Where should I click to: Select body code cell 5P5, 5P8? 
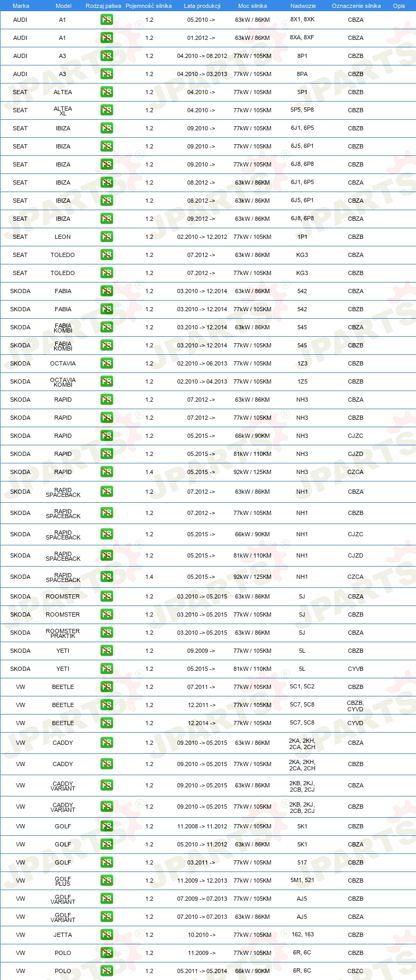(302, 110)
